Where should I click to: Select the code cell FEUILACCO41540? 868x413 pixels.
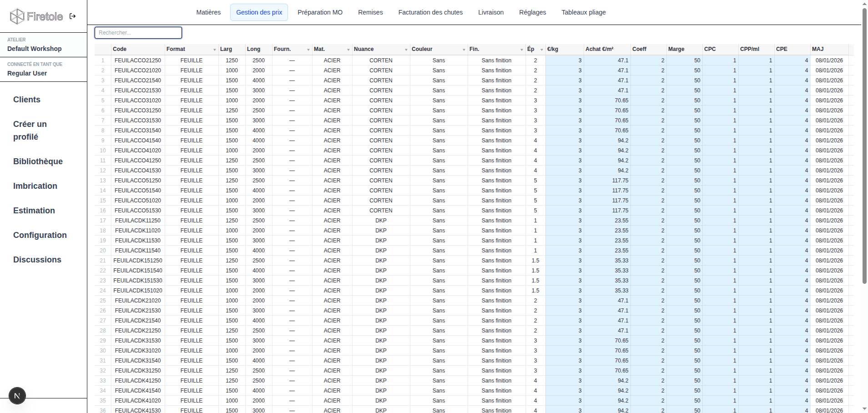pyautogui.click(x=138, y=141)
